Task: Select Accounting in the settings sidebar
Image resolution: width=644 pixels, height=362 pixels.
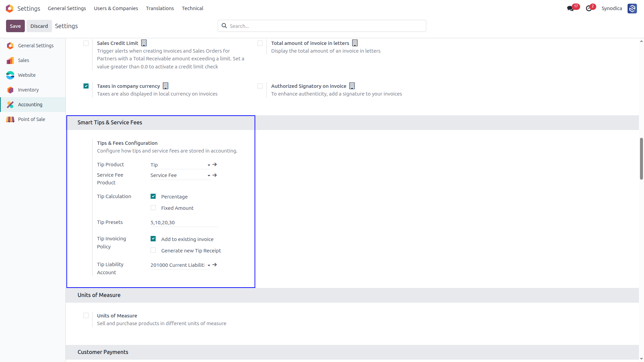Action: [x=33, y=105]
